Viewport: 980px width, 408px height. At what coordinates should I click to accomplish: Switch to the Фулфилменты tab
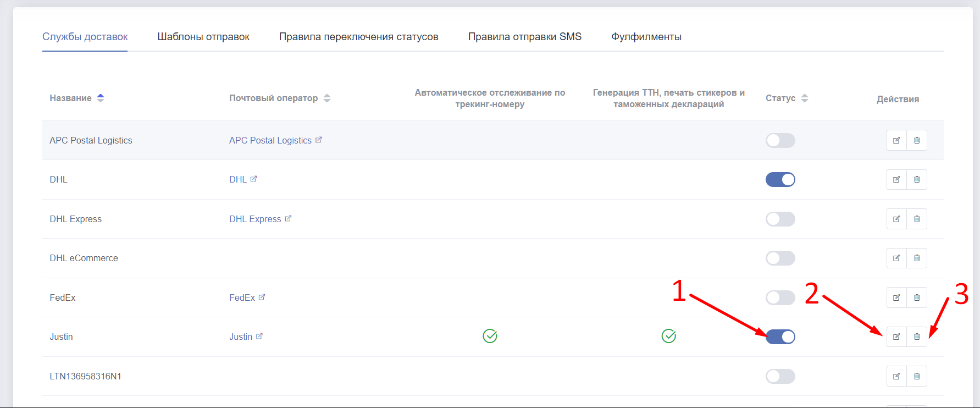click(646, 37)
